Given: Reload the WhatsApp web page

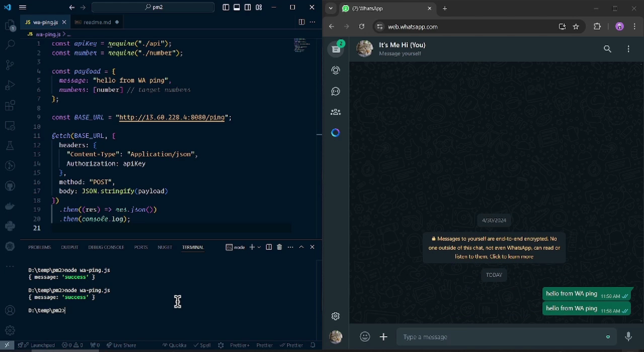Looking at the screenshot, I should coord(362,27).
